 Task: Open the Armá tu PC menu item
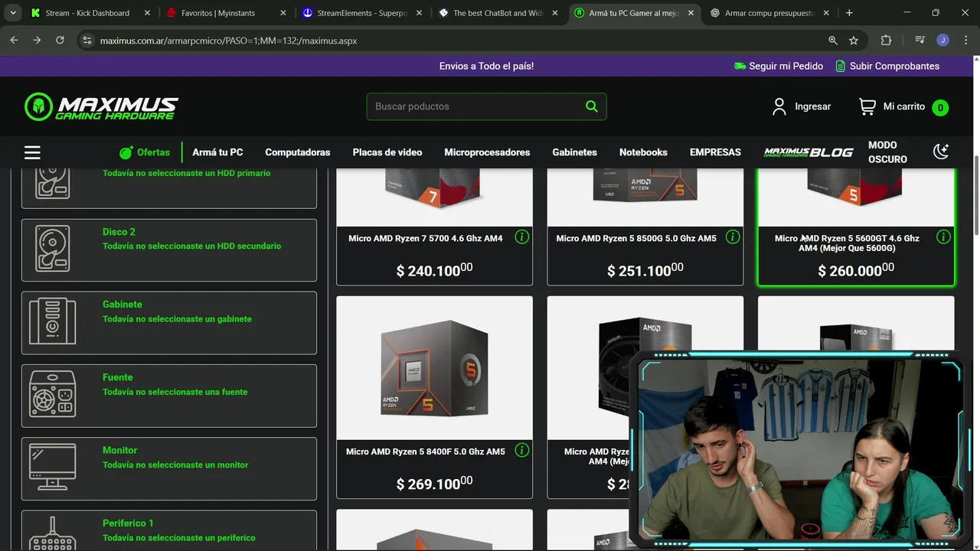[217, 152]
